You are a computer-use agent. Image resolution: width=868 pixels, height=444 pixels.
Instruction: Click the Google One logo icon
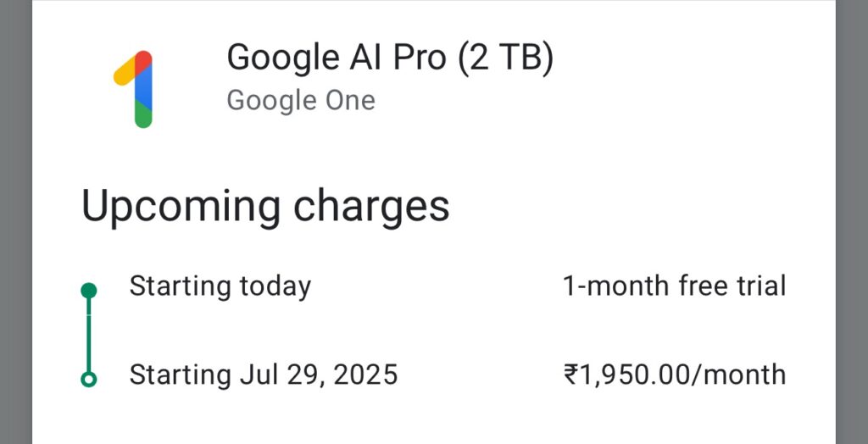(x=133, y=89)
